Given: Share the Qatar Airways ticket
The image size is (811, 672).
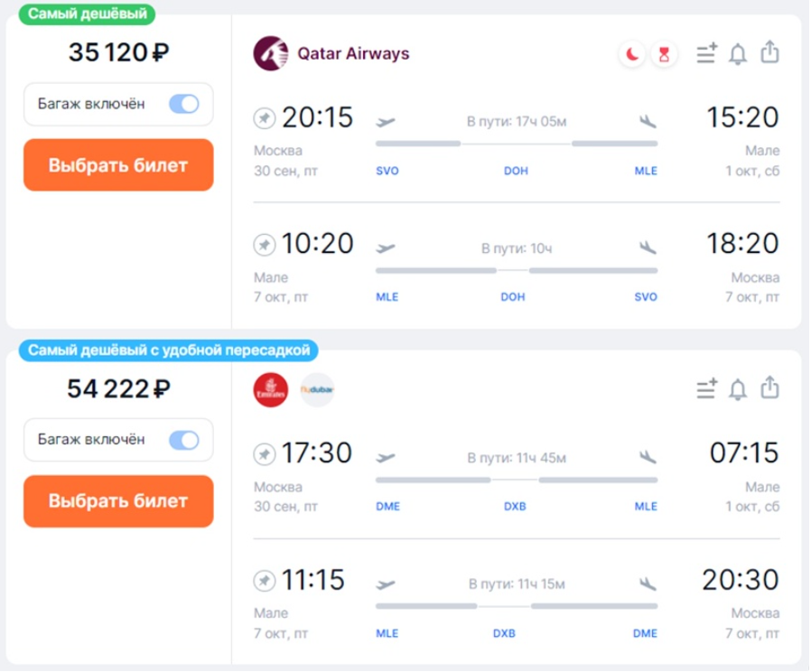Looking at the screenshot, I should 769,52.
